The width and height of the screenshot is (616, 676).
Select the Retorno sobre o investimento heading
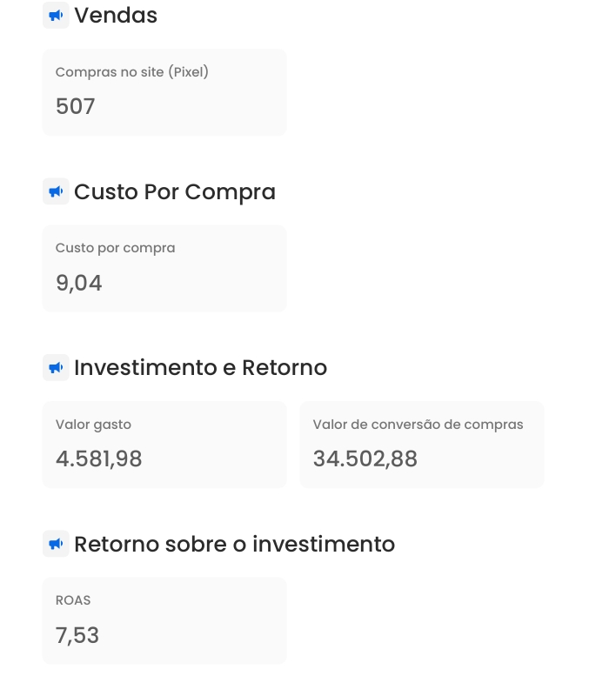point(235,544)
